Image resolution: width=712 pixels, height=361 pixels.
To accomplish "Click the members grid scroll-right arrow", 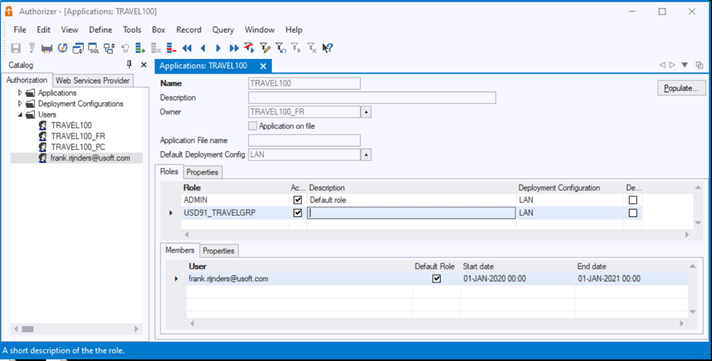I will coord(681,323).
